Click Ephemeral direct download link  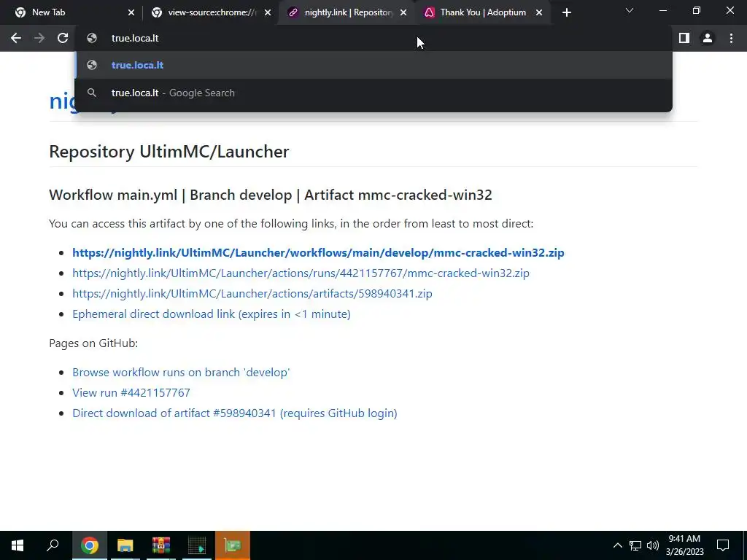pos(211,314)
